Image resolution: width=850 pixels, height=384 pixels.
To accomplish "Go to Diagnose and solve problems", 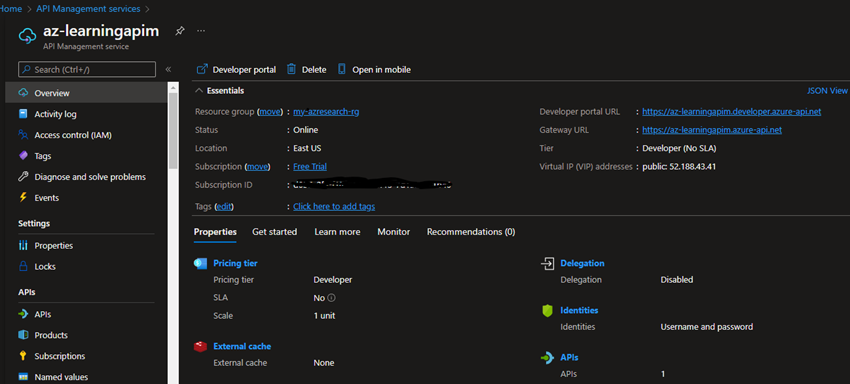I will 90,177.
